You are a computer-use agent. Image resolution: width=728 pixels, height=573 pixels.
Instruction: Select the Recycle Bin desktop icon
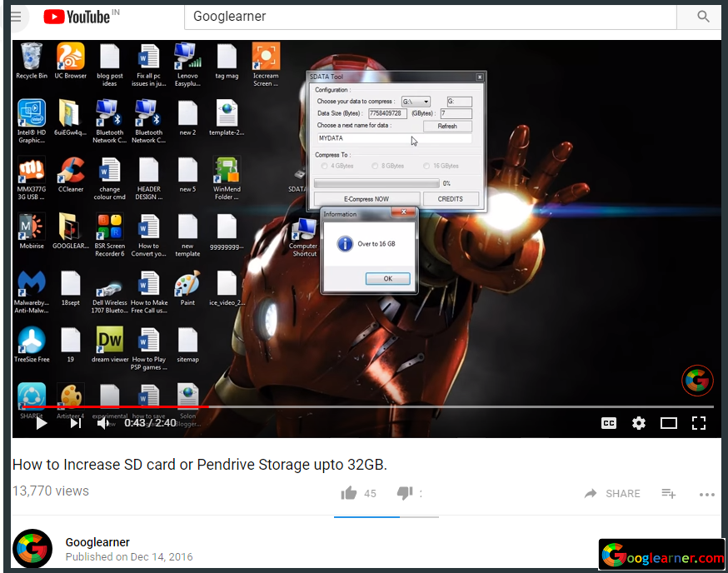(32, 61)
